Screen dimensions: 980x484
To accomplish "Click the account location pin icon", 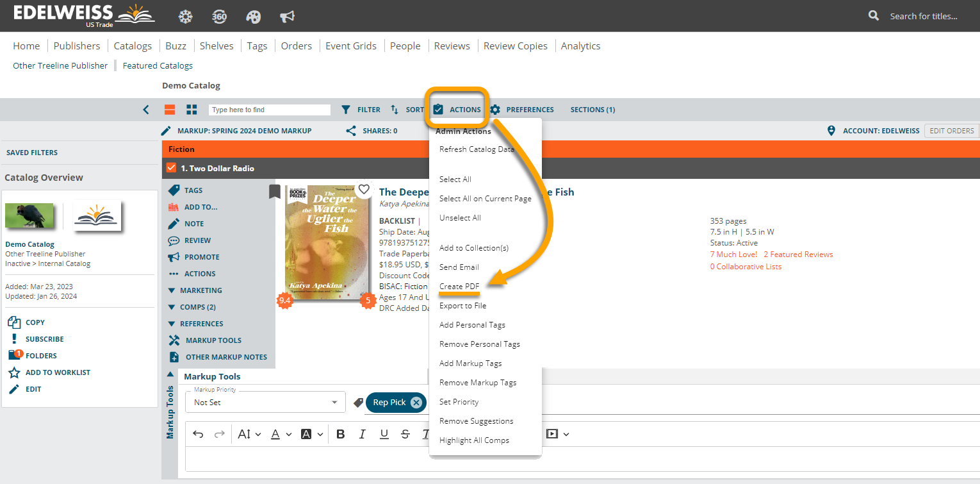I will [831, 131].
